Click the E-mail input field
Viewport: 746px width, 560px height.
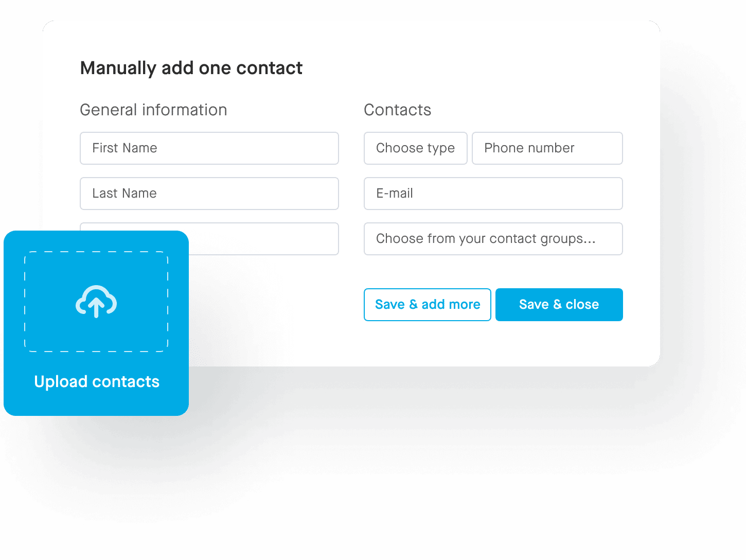pos(493,194)
